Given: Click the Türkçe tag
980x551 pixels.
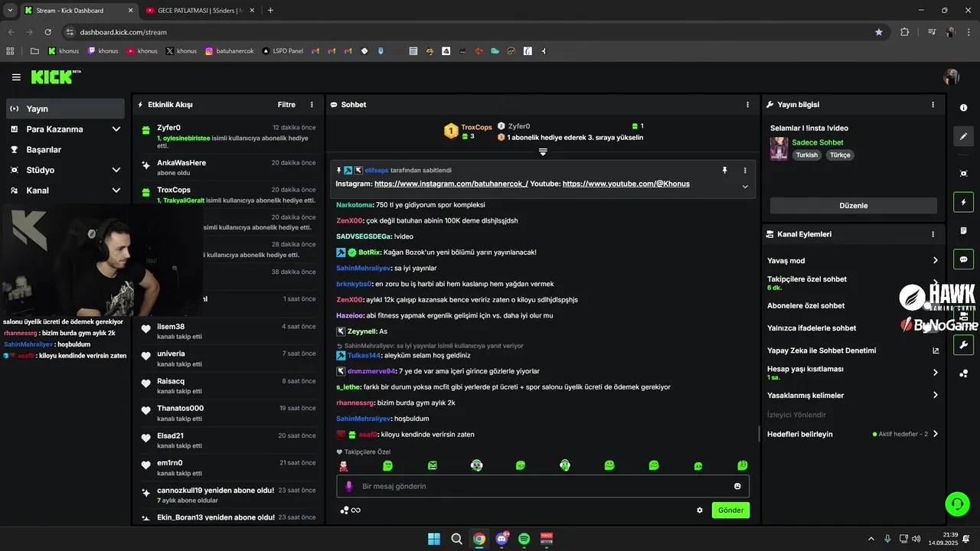Looking at the screenshot, I should coord(840,155).
